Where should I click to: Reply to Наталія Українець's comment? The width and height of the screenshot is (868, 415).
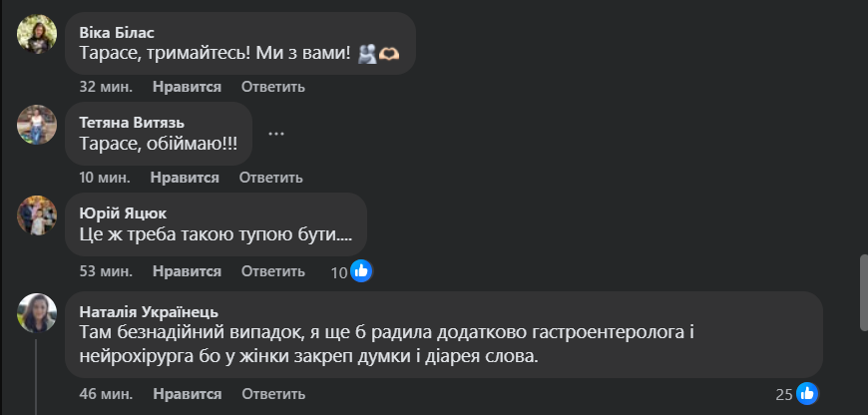coord(272,394)
